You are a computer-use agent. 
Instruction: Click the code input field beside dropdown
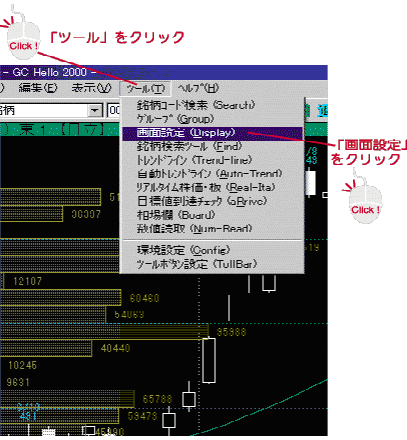click(x=114, y=110)
